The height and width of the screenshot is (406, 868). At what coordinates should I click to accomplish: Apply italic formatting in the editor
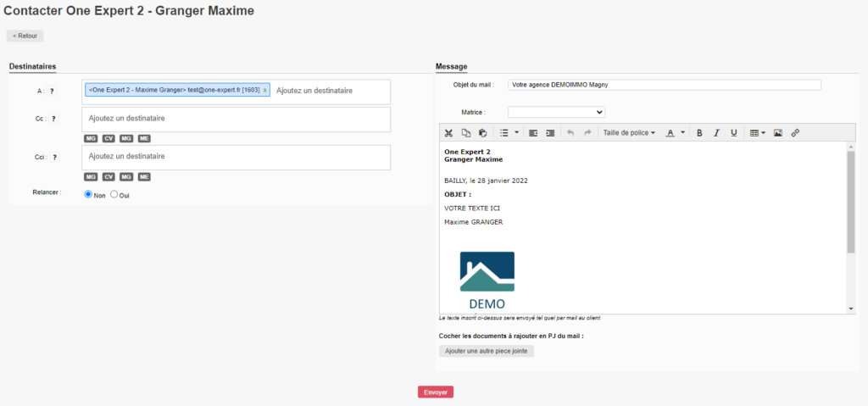click(x=716, y=133)
